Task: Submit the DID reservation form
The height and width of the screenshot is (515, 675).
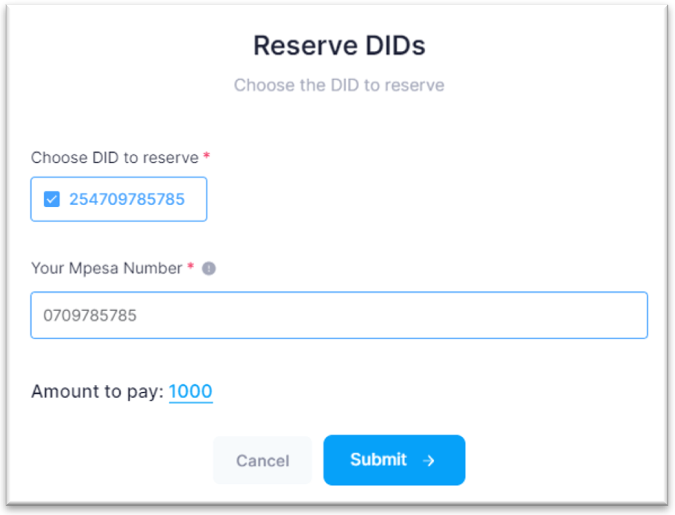Action: [x=394, y=460]
